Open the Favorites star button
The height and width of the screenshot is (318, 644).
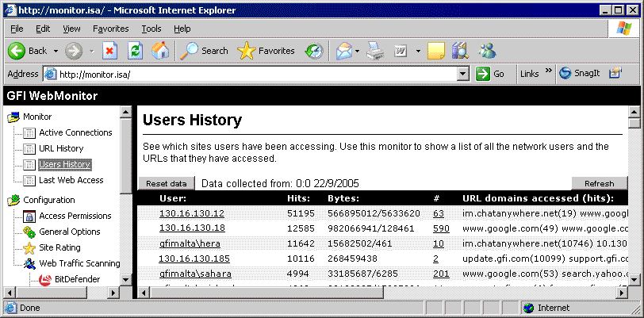point(266,51)
